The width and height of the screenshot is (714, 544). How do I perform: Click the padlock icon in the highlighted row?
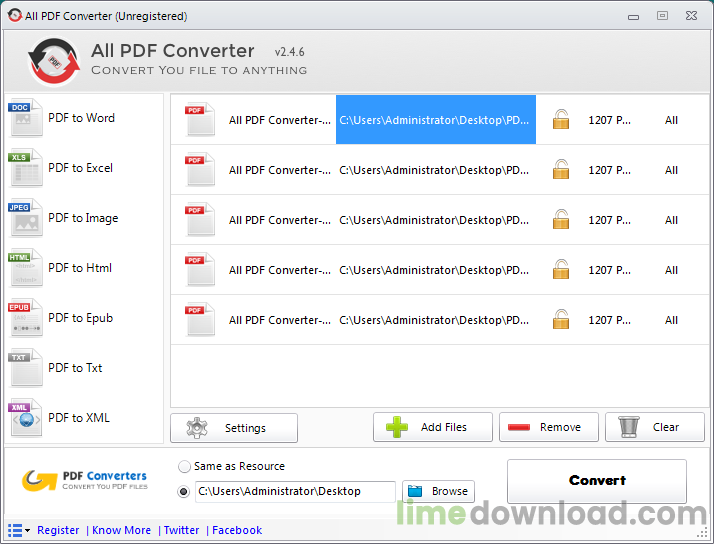coord(561,120)
